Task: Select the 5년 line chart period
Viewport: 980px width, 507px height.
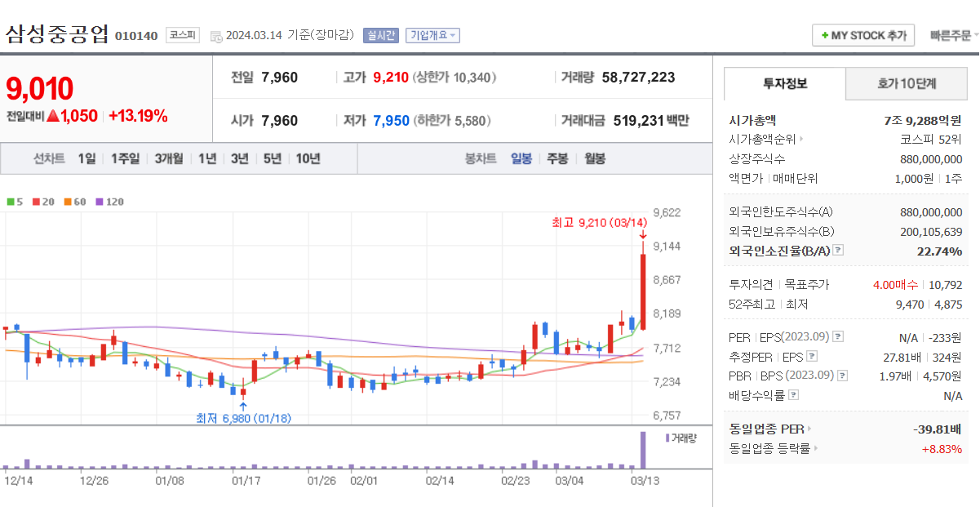Action: [x=273, y=158]
